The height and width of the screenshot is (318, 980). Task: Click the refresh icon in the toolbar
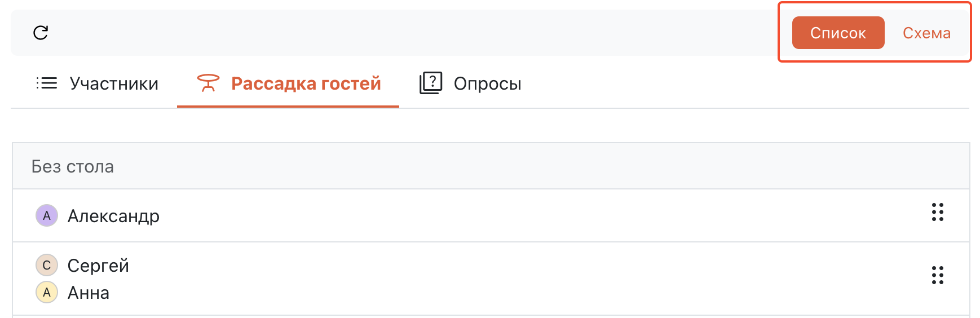pos(41,33)
